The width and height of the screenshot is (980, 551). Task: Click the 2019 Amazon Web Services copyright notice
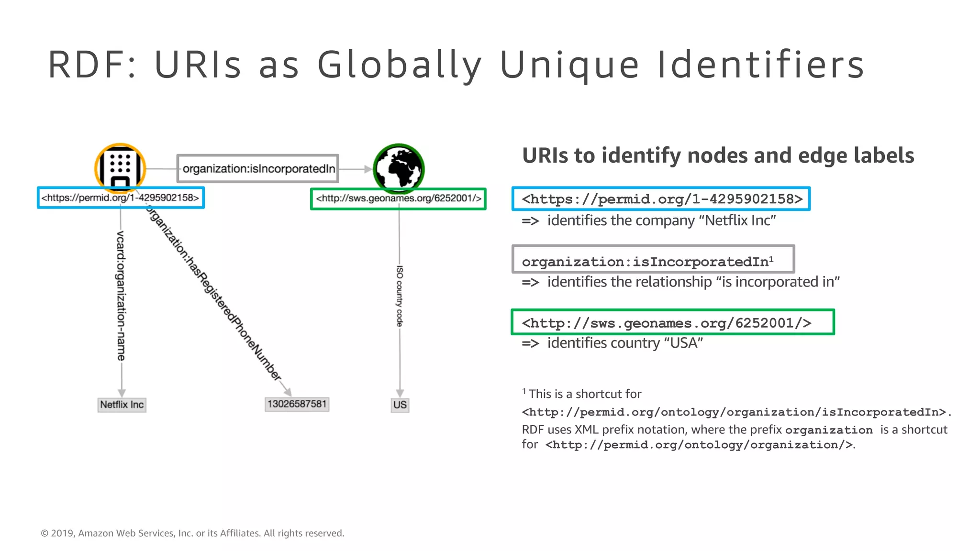[x=192, y=533]
